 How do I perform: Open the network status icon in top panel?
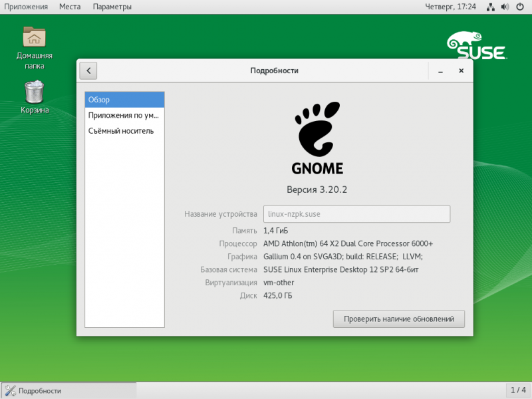[x=491, y=7]
